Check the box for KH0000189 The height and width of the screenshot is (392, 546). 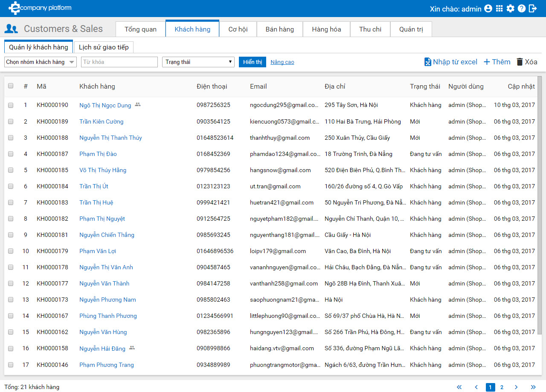pos(11,121)
